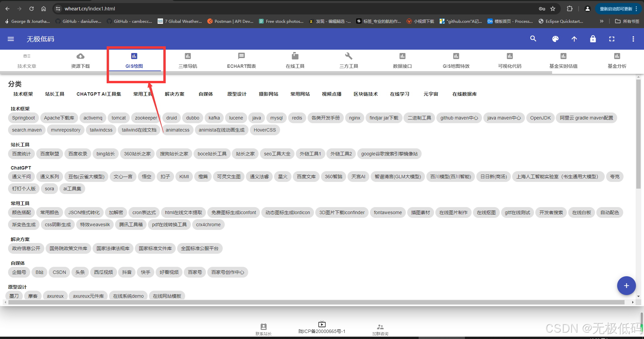
Task: Click the video icon above the ICP number
Action: 322,324
